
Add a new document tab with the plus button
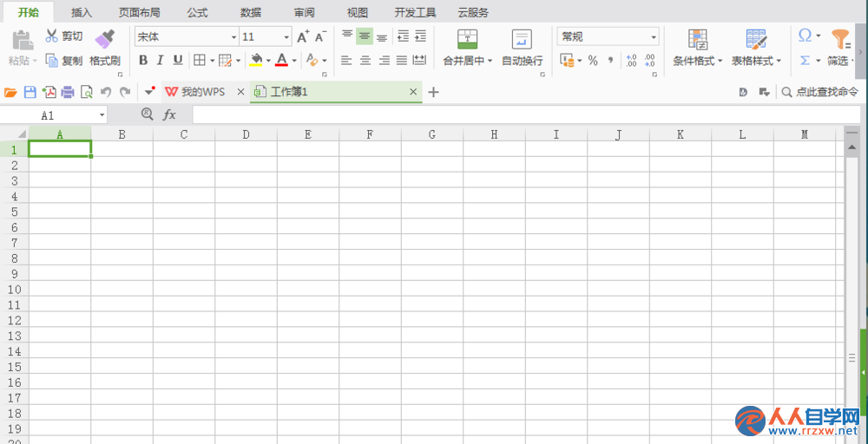(x=433, y=92)
